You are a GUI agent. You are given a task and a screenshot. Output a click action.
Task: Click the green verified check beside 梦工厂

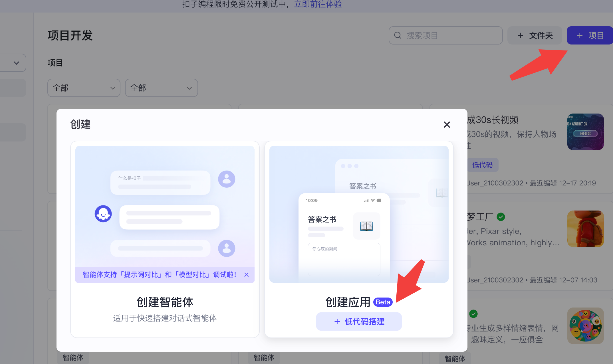click(501, 217)
